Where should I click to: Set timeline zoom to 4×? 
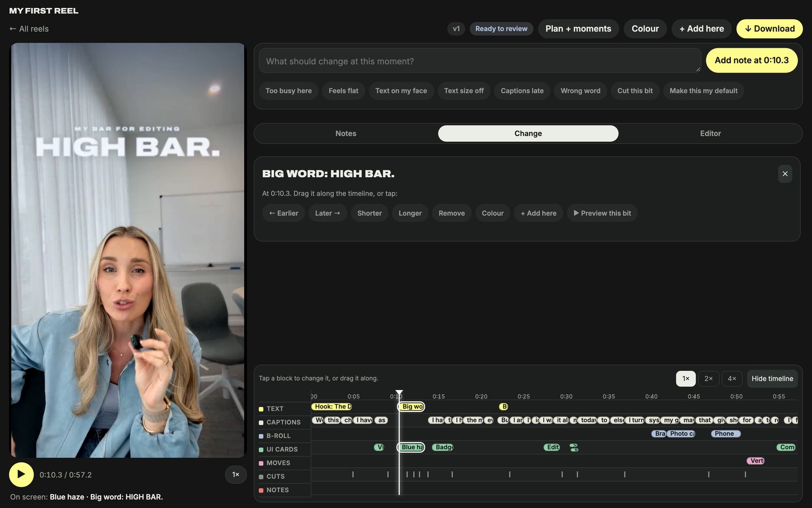click(x=732, y=379)
